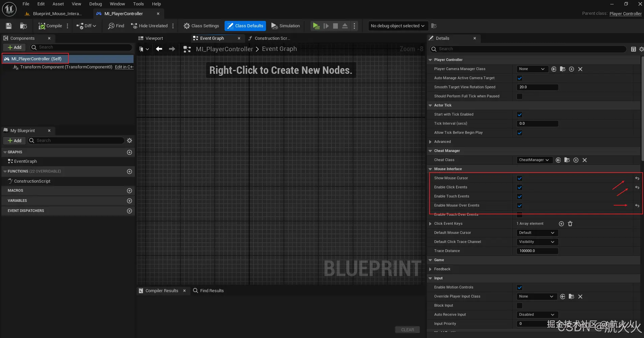This screenshot has width=644, height=338.
Task: Open Default Mouse Cursor dropdown
Action: coord(537,233)
